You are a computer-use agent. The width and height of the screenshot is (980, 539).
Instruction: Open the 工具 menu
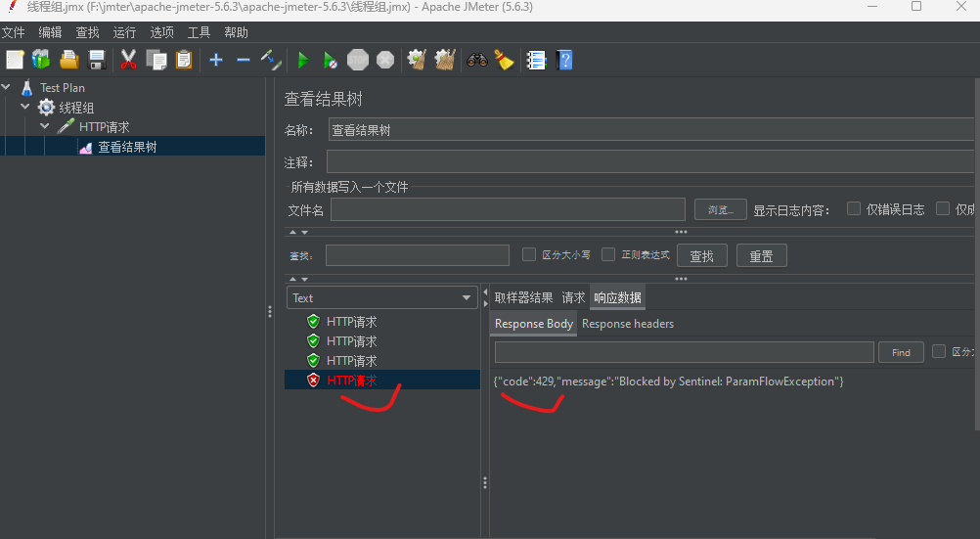[x=199, y=32]
